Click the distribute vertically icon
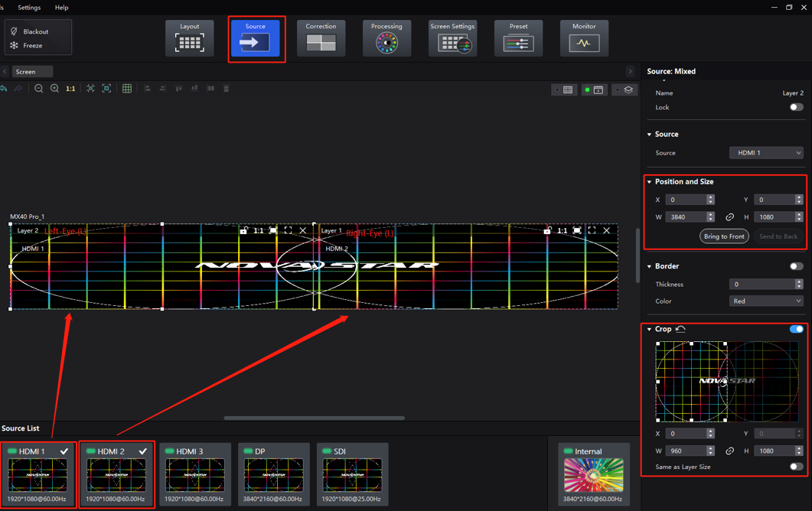812x511 pixels. 227,89
